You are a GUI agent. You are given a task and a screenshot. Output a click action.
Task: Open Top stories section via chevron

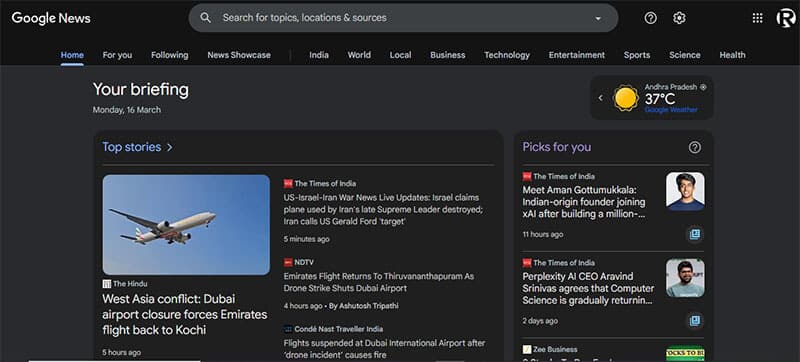click(170, 147)
